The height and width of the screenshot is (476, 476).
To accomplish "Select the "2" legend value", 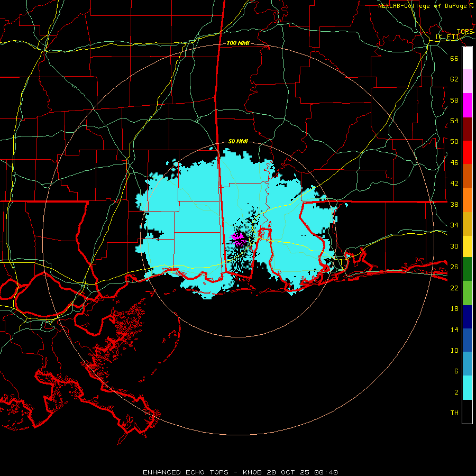I will coord(456,392).
